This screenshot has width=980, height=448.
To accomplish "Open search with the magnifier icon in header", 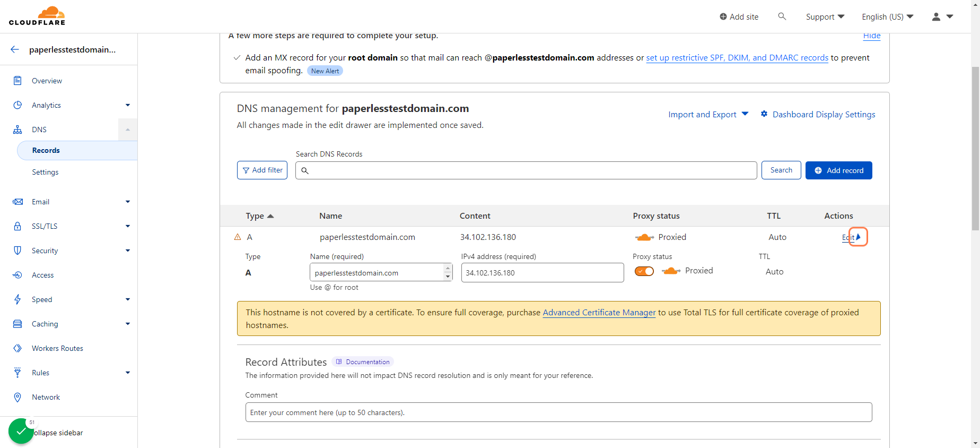I will 782,16.
